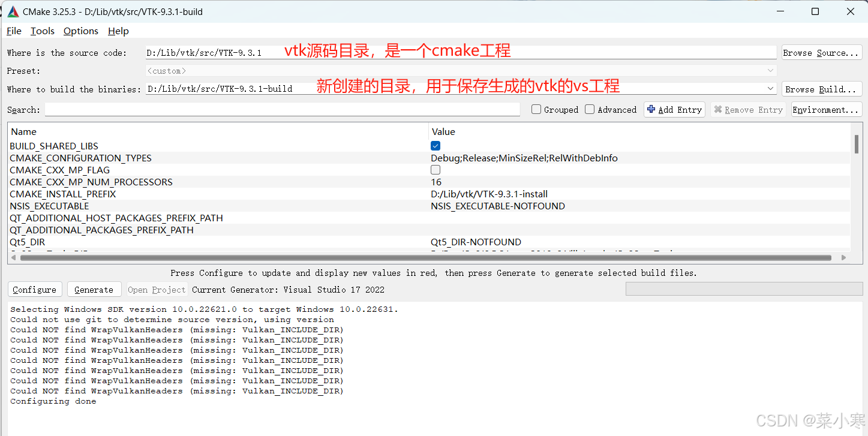Enable the Advanced checkbox
Viewport: 868px width, 436px height.
(x=588, y=109)
